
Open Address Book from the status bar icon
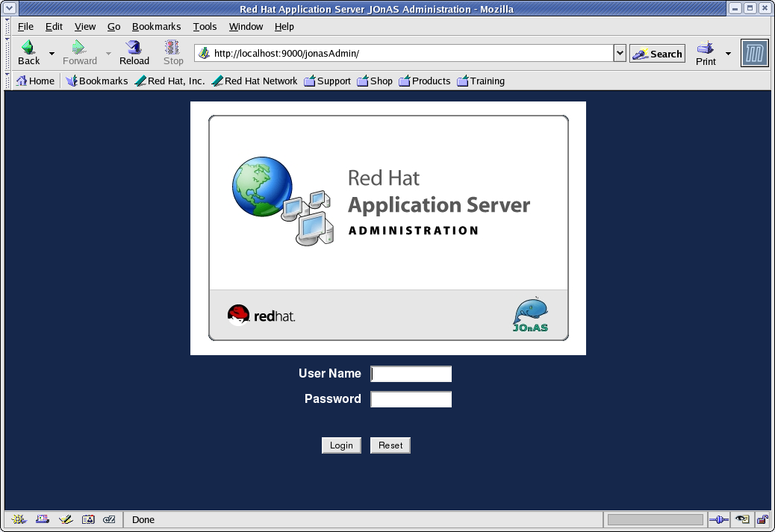pyautogui.click(x=88, y=519)
